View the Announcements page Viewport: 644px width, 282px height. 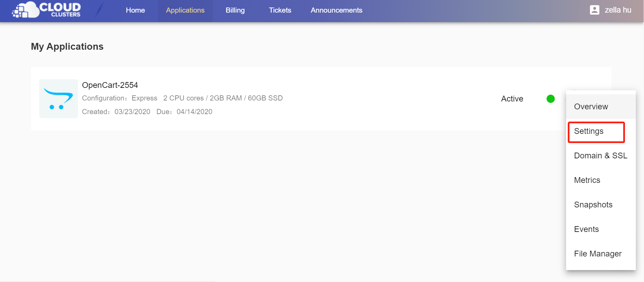tap(336, 10)
